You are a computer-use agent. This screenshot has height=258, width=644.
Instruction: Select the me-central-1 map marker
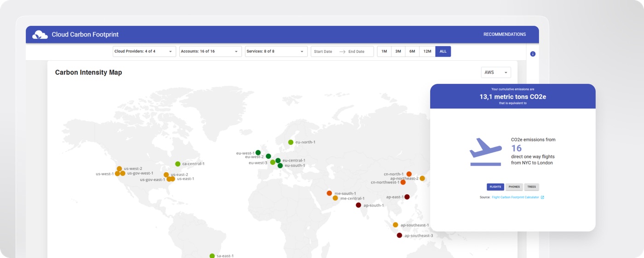tap(335, 198)
